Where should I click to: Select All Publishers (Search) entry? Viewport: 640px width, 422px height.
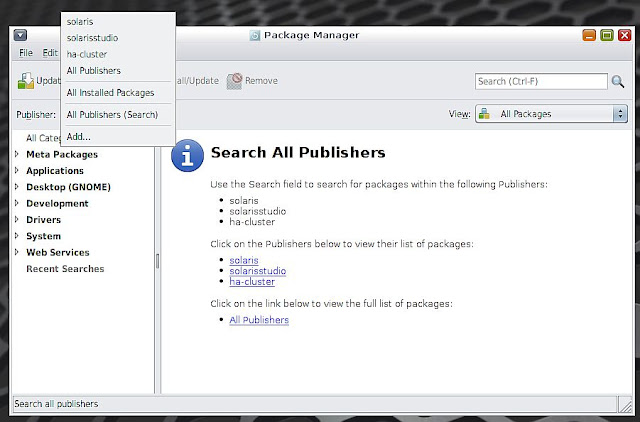pyautogui.click(x=118, y=115)
